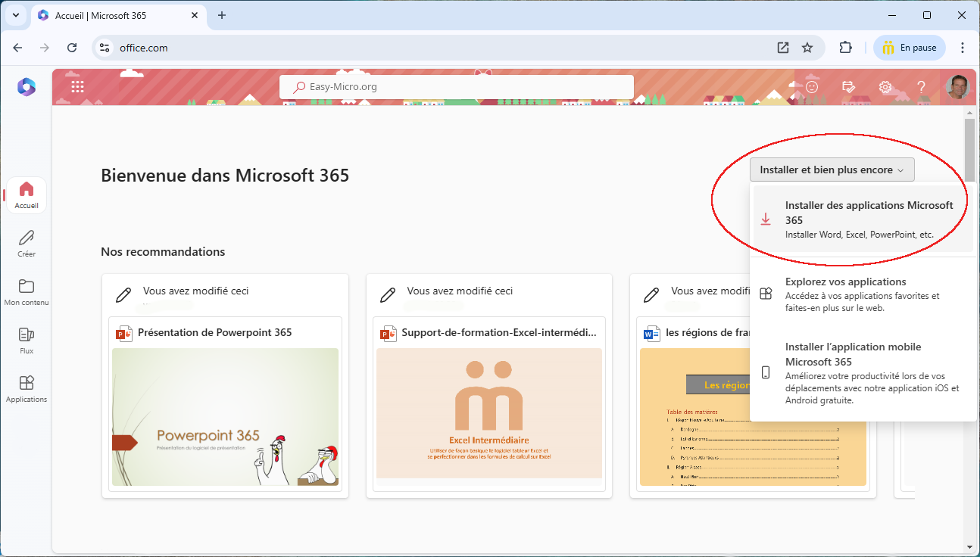Click the pencil icon on the third recommendation card

point(651,294)
